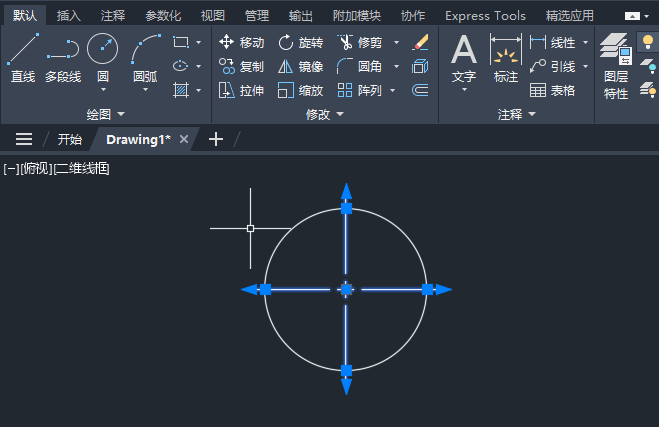Viewport: 659px width, 427px height.
Task: Select the 线性 (Linear) dimension tool
Action: pos(552,42)
